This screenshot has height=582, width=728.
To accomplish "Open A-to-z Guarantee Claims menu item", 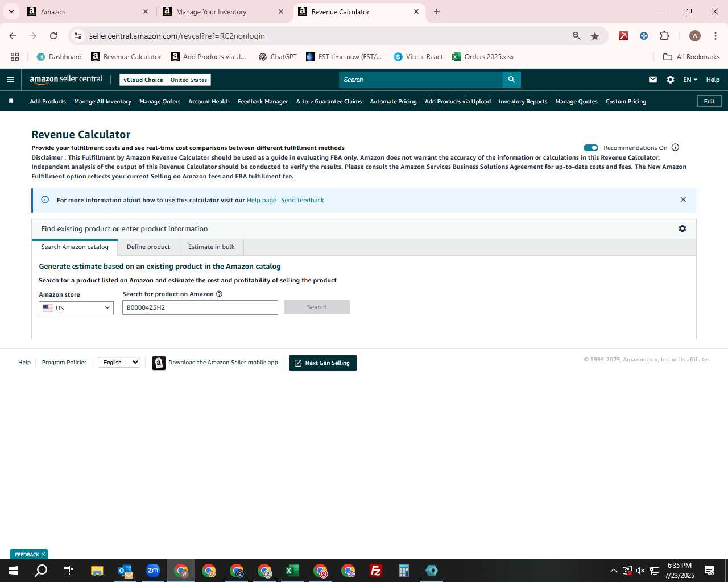I will coord(329,101).
